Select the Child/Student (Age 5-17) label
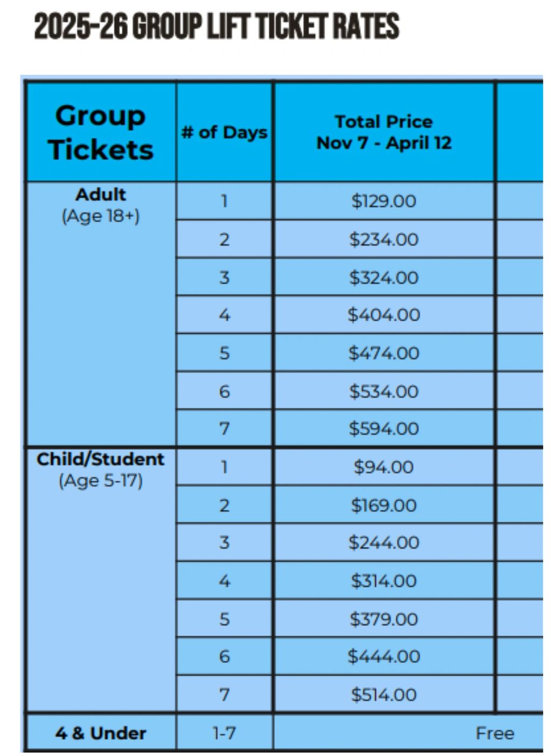The image size is (551, 756). (101, 470)
